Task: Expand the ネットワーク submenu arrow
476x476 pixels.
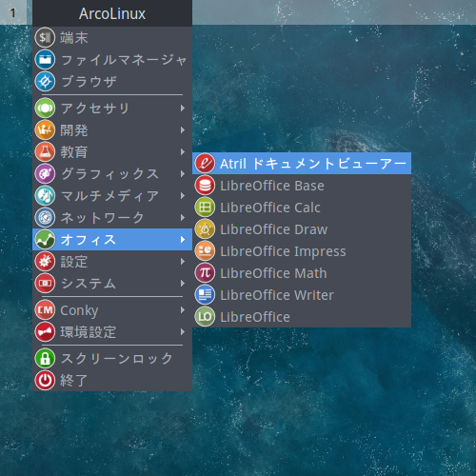Action: pos(183,218)
